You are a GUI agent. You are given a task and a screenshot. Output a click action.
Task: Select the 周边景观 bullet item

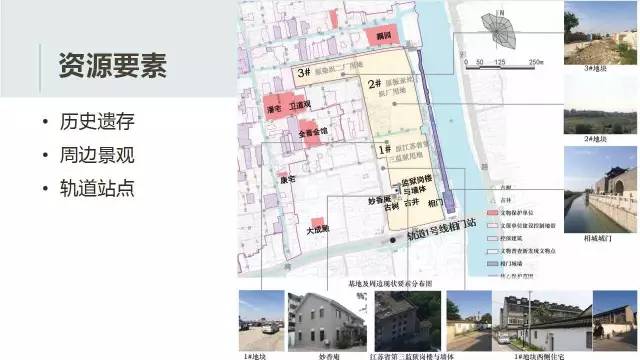[97, 155]
